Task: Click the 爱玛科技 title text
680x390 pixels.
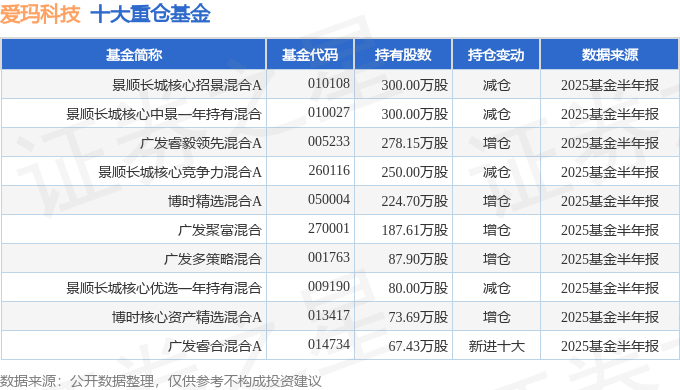Action: pyautogui.click(x=40, y=14)
